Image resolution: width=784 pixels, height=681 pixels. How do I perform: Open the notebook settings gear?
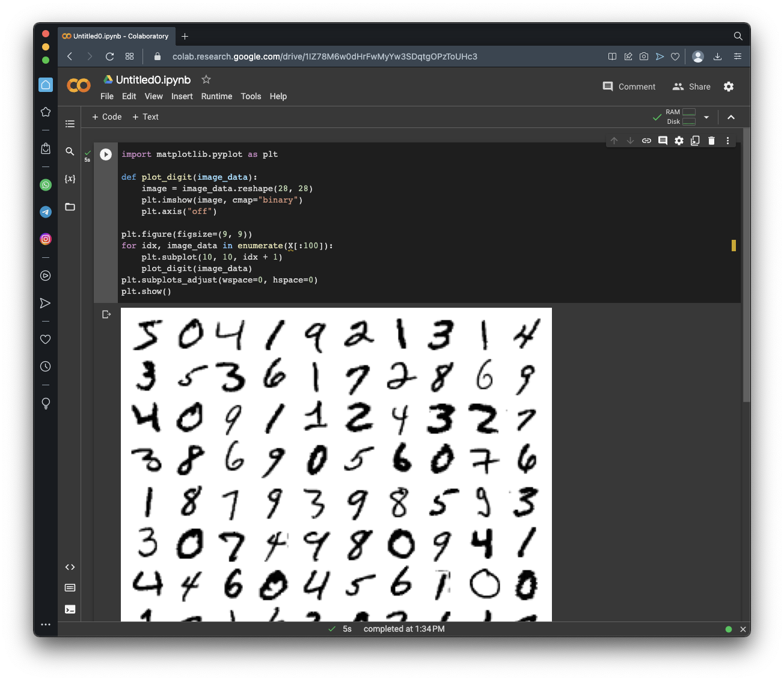pyautogui.click(x=729, y=87)
